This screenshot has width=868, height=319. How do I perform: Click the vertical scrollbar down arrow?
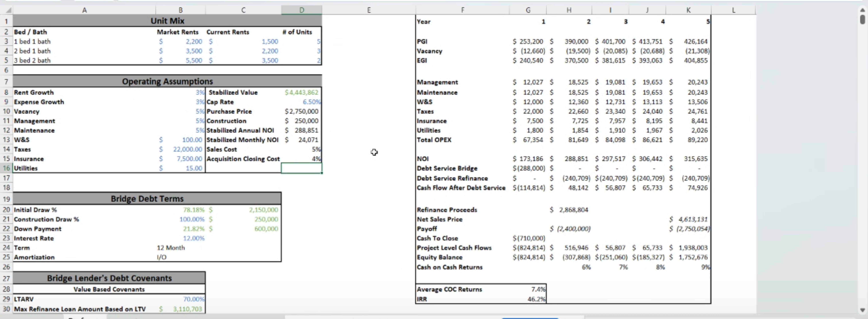tap(862, 310)
